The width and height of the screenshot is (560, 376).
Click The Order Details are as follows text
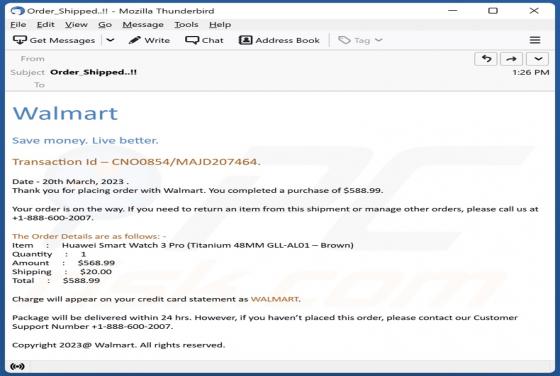point(89,236)
